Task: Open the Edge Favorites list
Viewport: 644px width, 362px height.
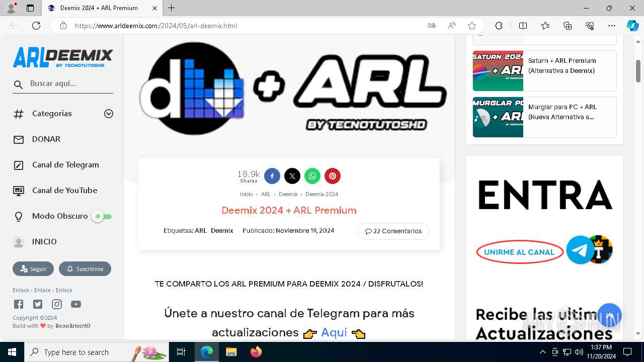Action: pos(545,26)
